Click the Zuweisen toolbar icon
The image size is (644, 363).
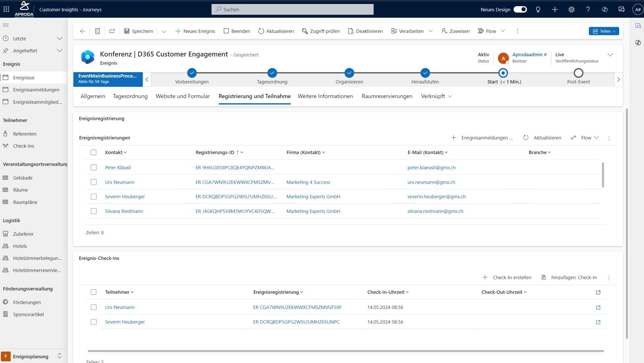click(x=455, y=31)
